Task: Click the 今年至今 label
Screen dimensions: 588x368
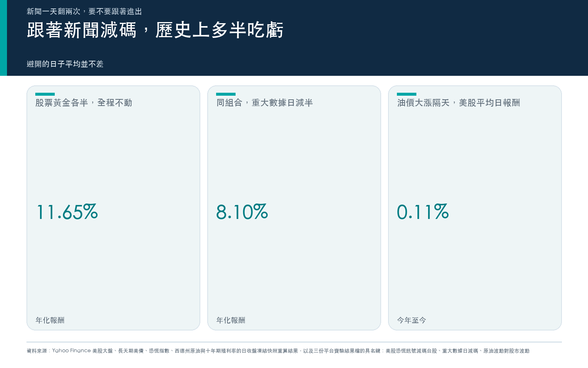Action: point(412,320)
